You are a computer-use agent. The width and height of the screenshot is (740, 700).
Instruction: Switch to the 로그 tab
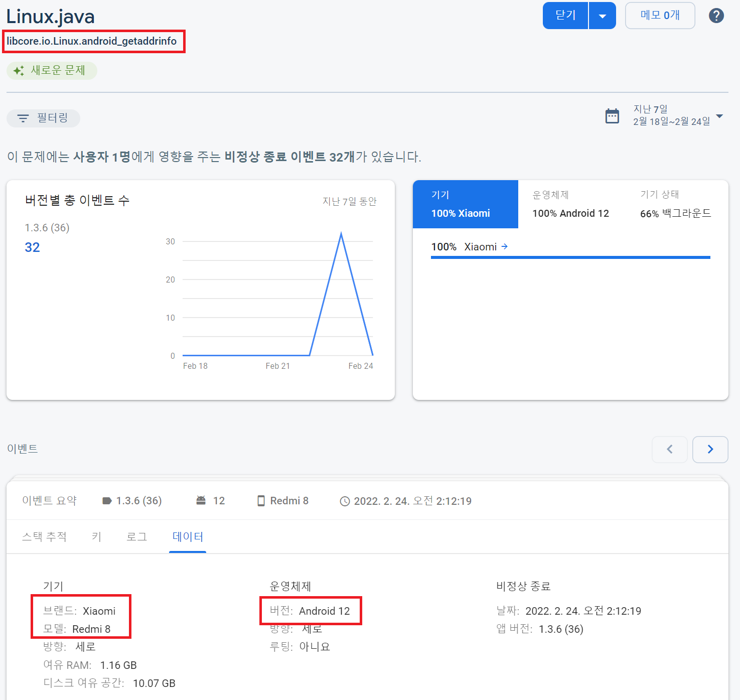pos(136,536)
